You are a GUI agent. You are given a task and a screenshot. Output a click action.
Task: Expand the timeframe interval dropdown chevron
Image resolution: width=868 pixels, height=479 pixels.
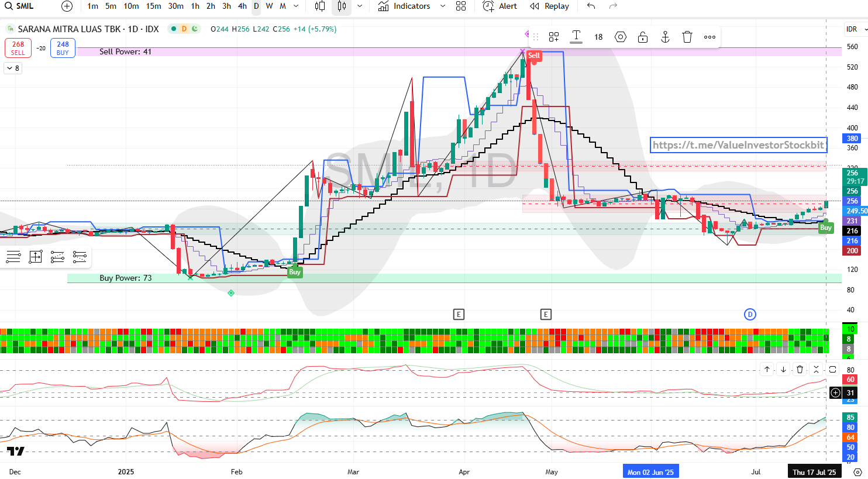(x=296, y=6)
